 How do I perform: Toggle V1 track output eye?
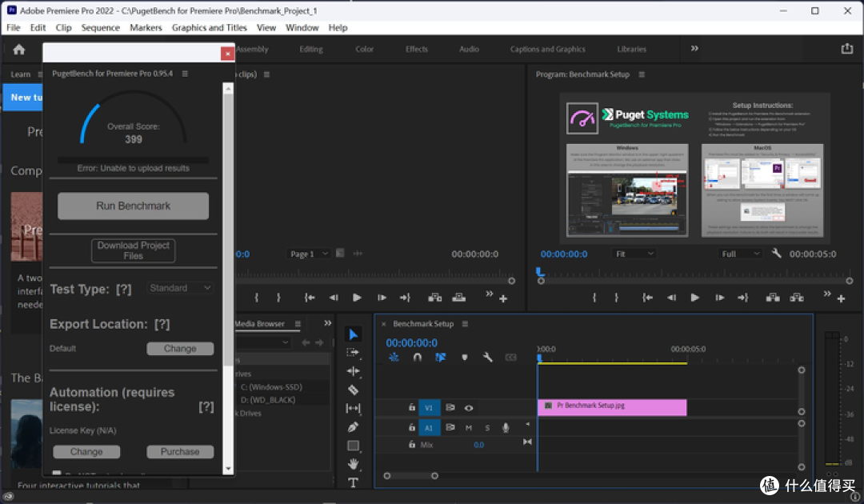468,408
